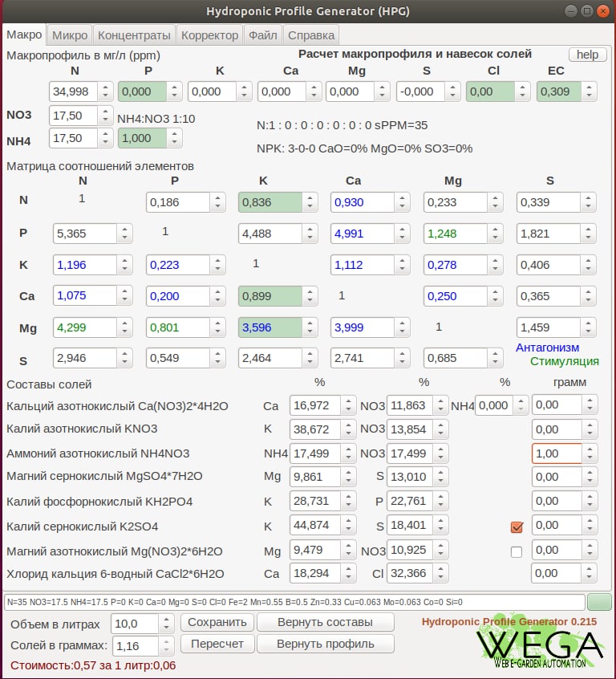This screenshot has height=679, width=616.
Task: Increase the Ca macroprofile value stepper
Action: point(314,87)
